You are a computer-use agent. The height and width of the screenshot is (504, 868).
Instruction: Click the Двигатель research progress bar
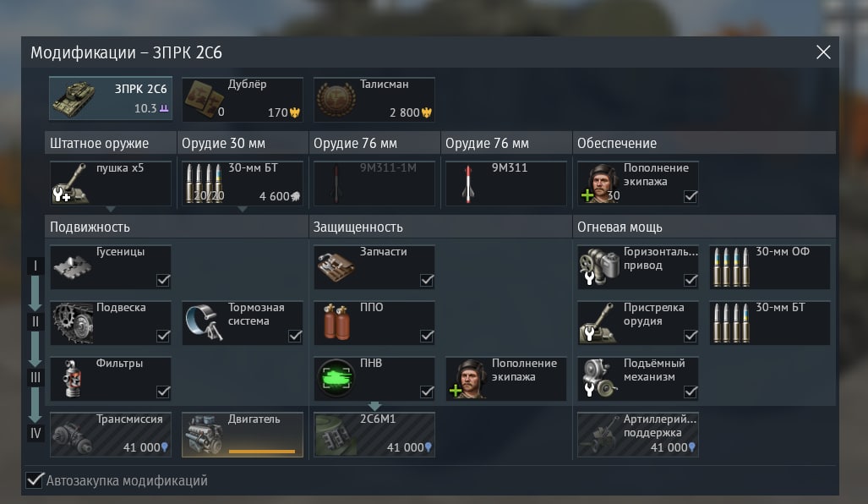click(262, 452)
